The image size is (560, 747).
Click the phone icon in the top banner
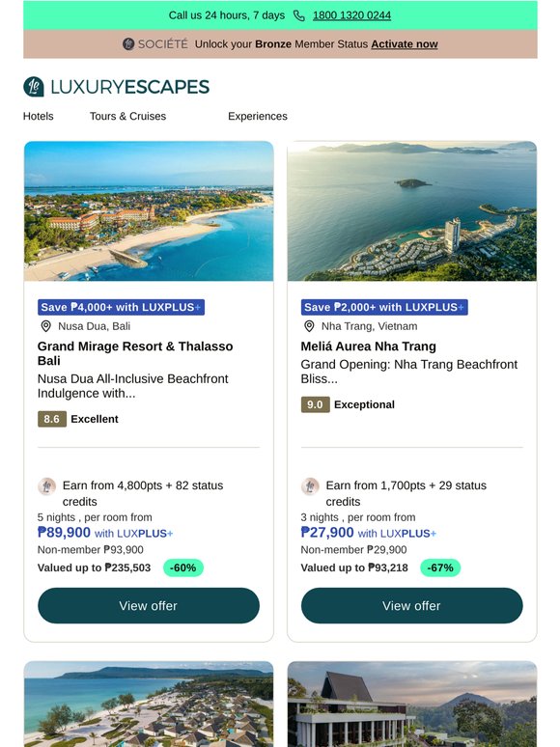coord(298,15)
